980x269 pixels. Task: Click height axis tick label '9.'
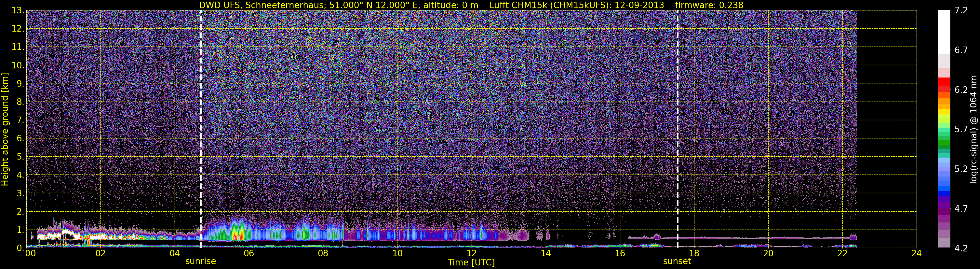point(20,84)
